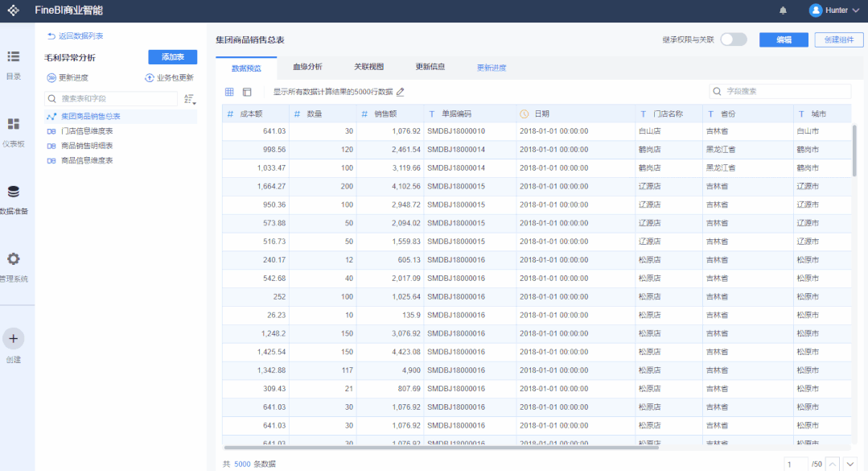This screenshot has width=868, height=471.
Task: Click the edit pencil icon beside 5000行数据
Action: (401, 92)
